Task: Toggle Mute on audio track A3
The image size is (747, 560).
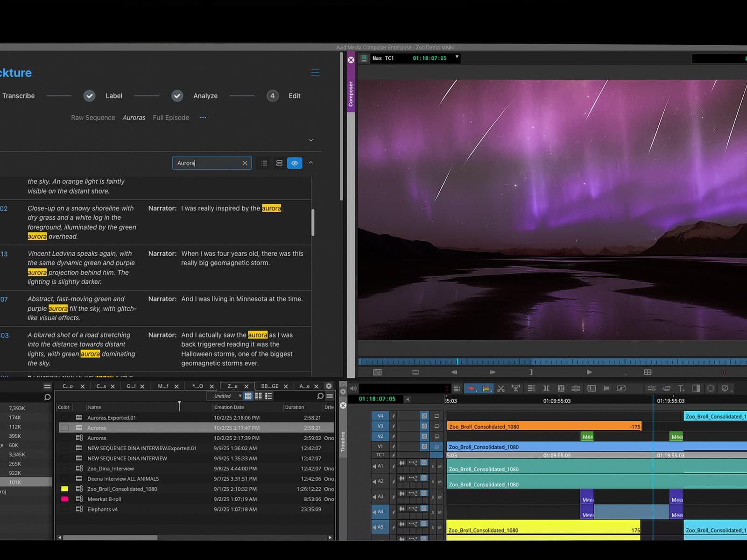Action: (x=440, y=497)
